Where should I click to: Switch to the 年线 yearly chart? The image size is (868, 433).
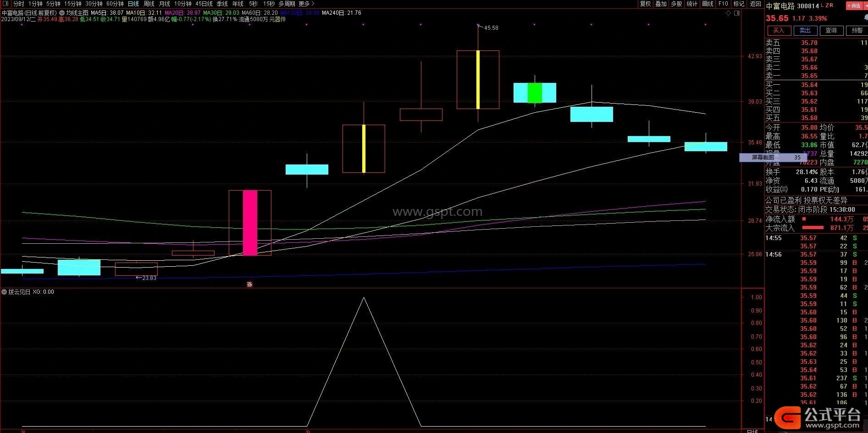pyautogui.click(x=238, y=4)
